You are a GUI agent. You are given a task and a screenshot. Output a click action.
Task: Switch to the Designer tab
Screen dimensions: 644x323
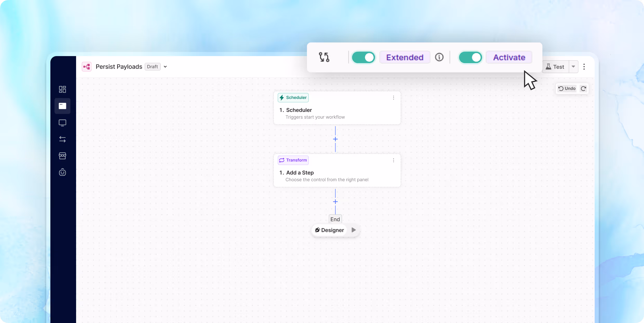329,230
